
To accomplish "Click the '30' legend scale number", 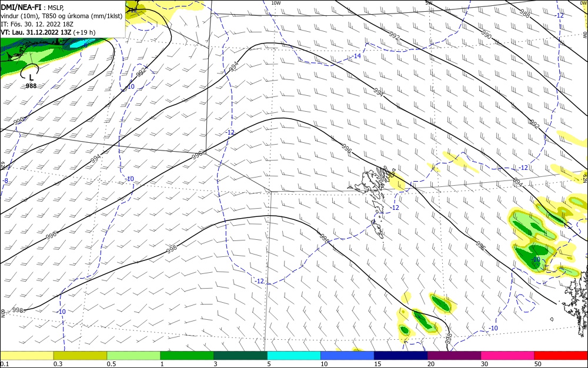I will (x=485, y=364).
